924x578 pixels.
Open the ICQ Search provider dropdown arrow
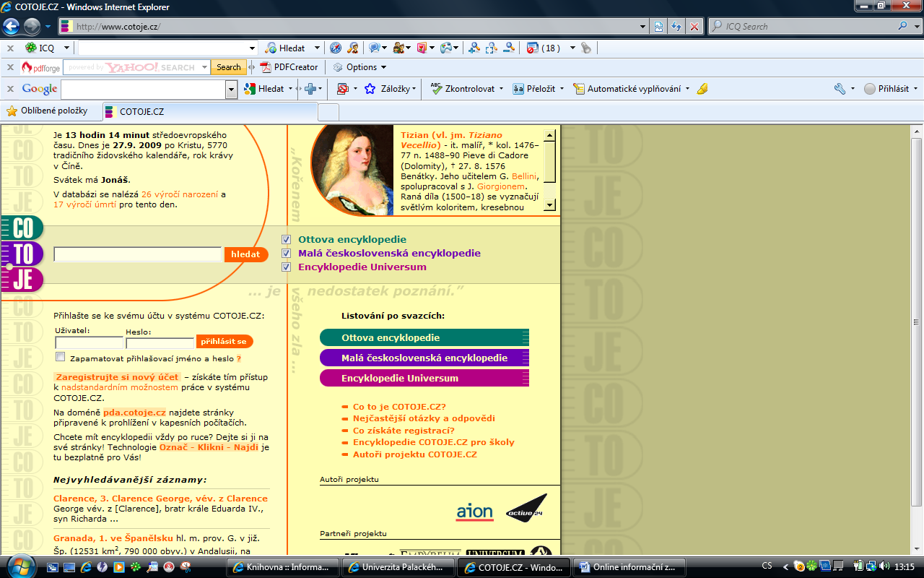tap(916, 27)
